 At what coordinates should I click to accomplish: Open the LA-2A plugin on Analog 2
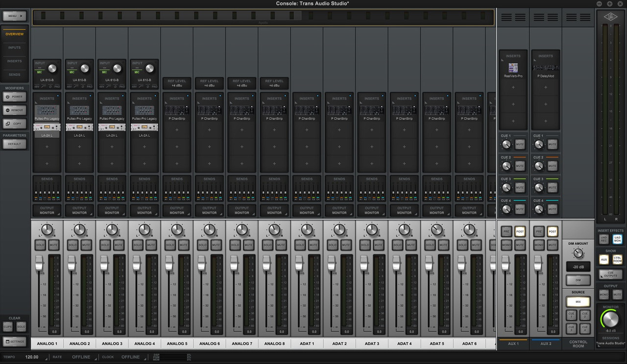click(79, 127)
